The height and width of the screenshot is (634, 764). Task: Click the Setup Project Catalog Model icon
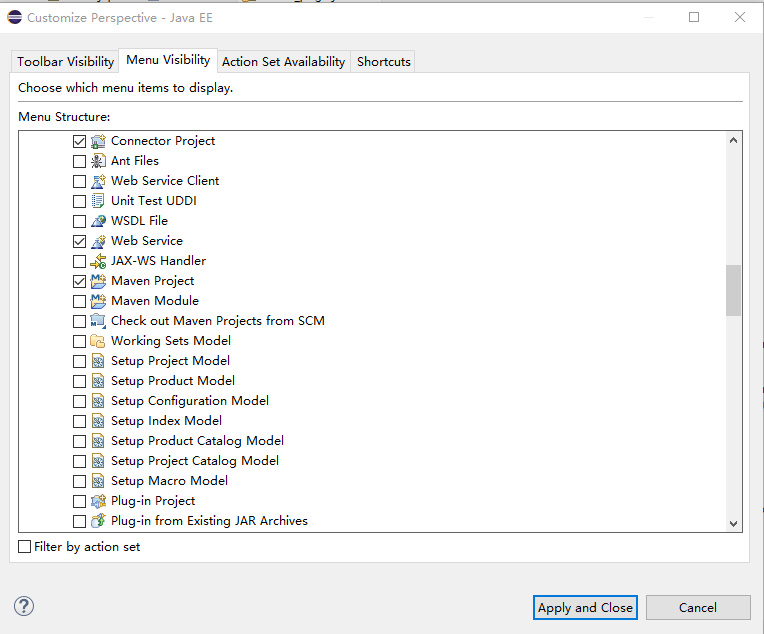point(98,461)
